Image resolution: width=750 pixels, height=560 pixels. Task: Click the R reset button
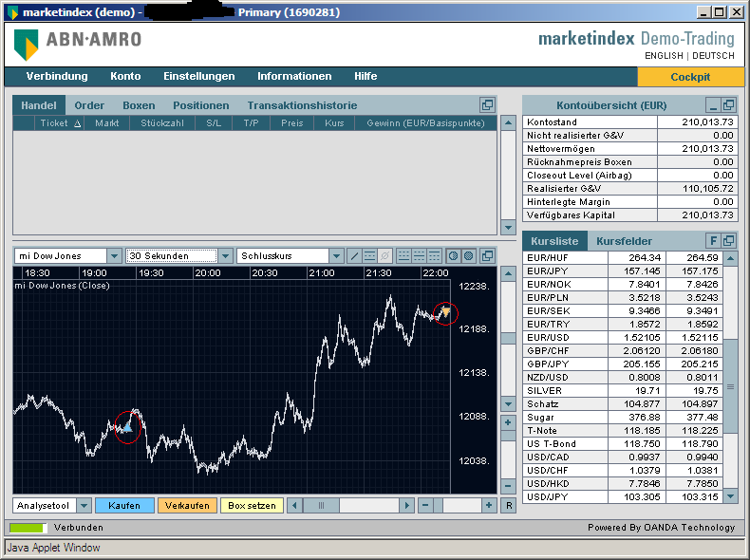coord(509,505)
